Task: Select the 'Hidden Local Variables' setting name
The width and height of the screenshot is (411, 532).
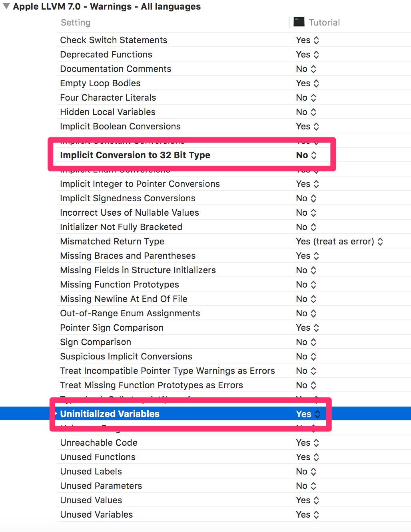Action: pyautogui.click(x=108, y=112)
